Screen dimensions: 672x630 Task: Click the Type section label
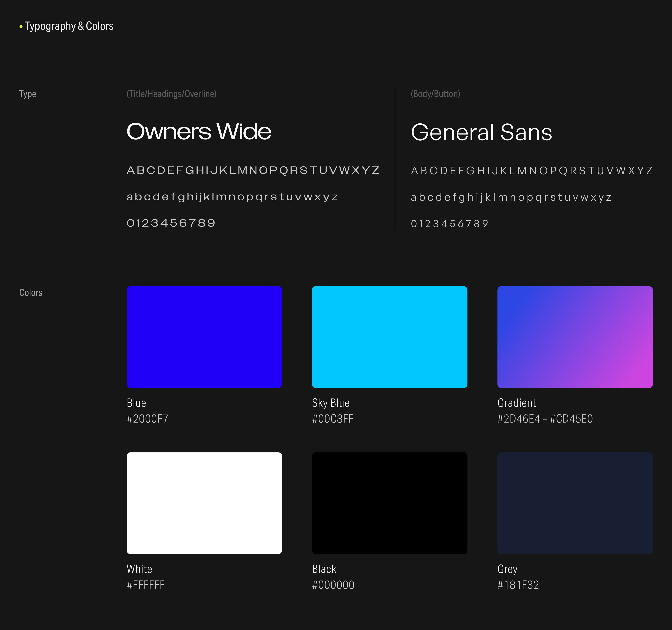click(28, 94)
